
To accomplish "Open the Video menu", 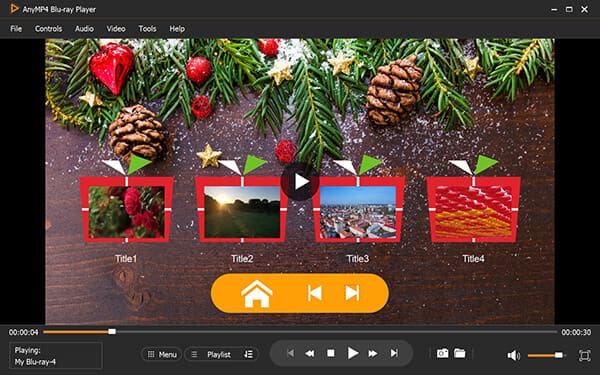I will click(x=116, y=29).
